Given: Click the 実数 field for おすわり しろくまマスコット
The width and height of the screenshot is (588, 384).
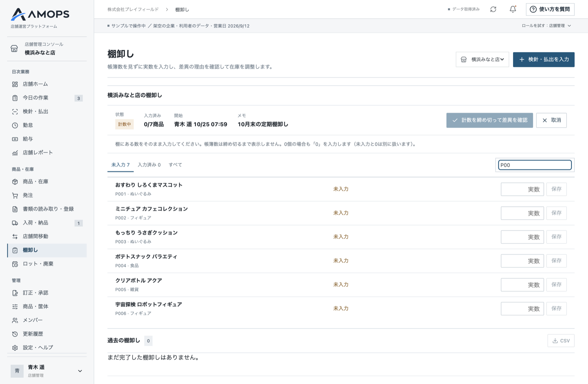Looking at the screenshot, I should coord(522,189).
